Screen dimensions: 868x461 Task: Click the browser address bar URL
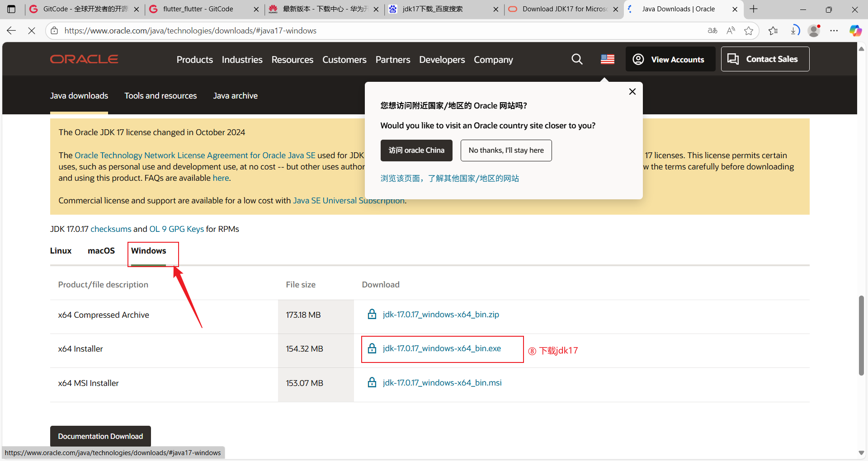pos(190,31)
